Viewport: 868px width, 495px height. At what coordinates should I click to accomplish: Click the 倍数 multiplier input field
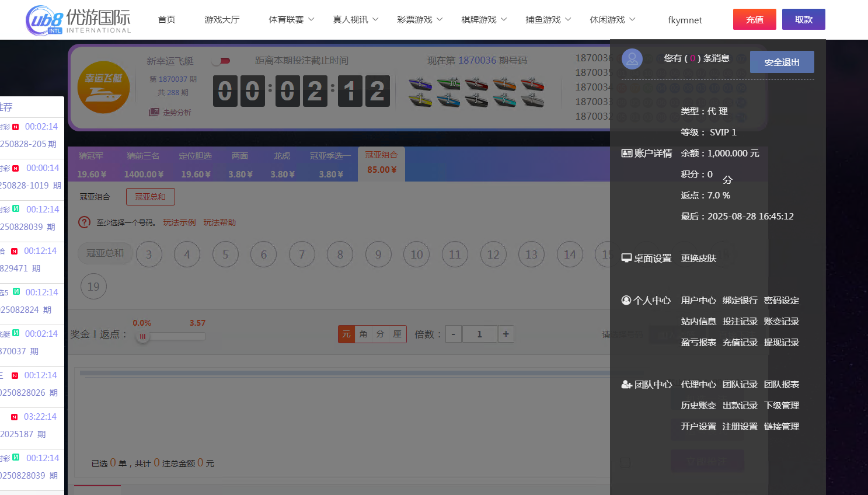479,334
